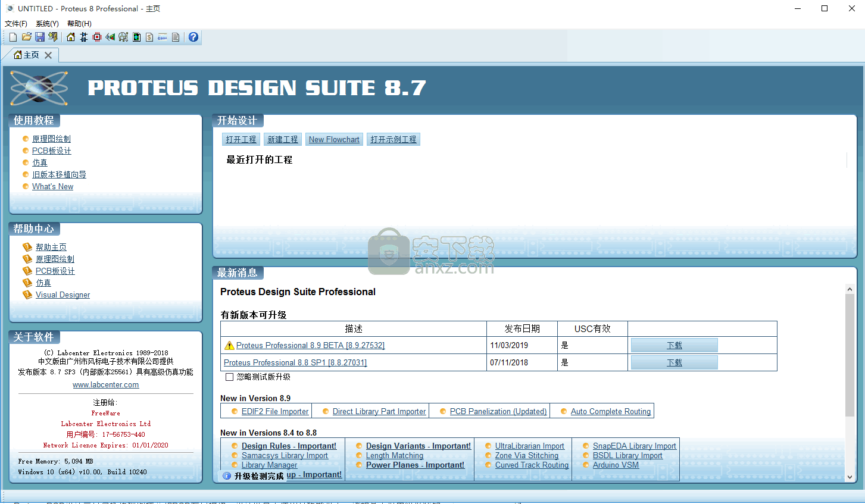Open the Curved Track Routing link
This screenshot has width=865, height=504.
(x=532, y=465)
